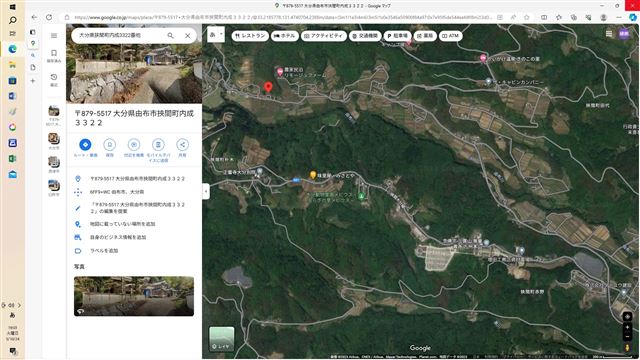
Task: Open the Microsoft Edge taskbar icon
Action: click(13, 49)
